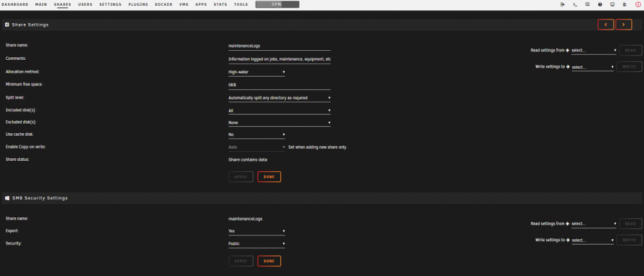
Task: Open the Main menu item
Action: [x=41, y=5]
